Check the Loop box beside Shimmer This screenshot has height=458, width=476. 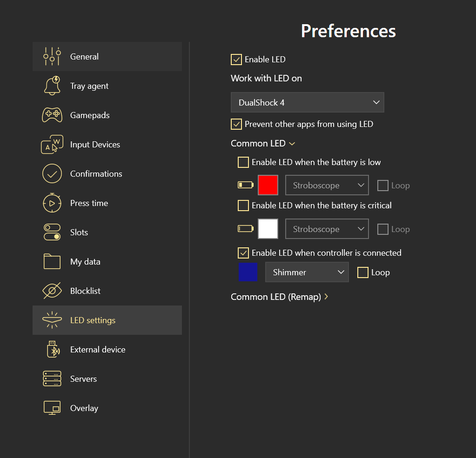(x=363, y=272)
